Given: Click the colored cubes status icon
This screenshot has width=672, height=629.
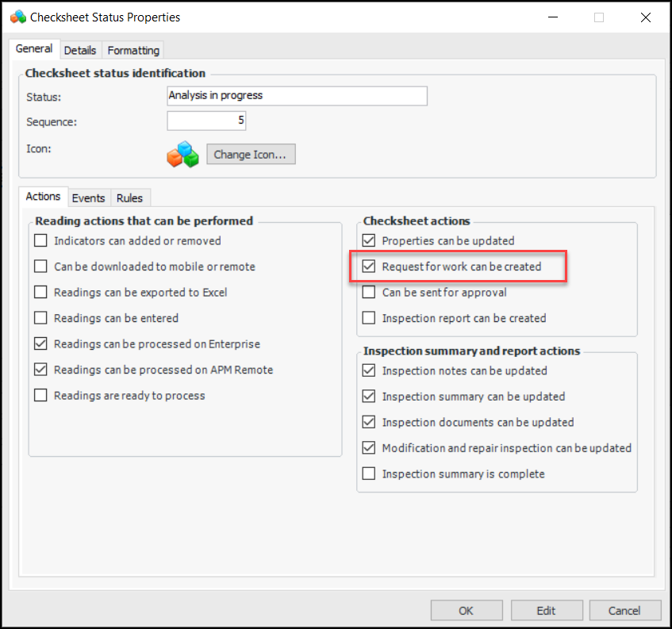Looking at the screenshot, I should (x=182, y=154).
